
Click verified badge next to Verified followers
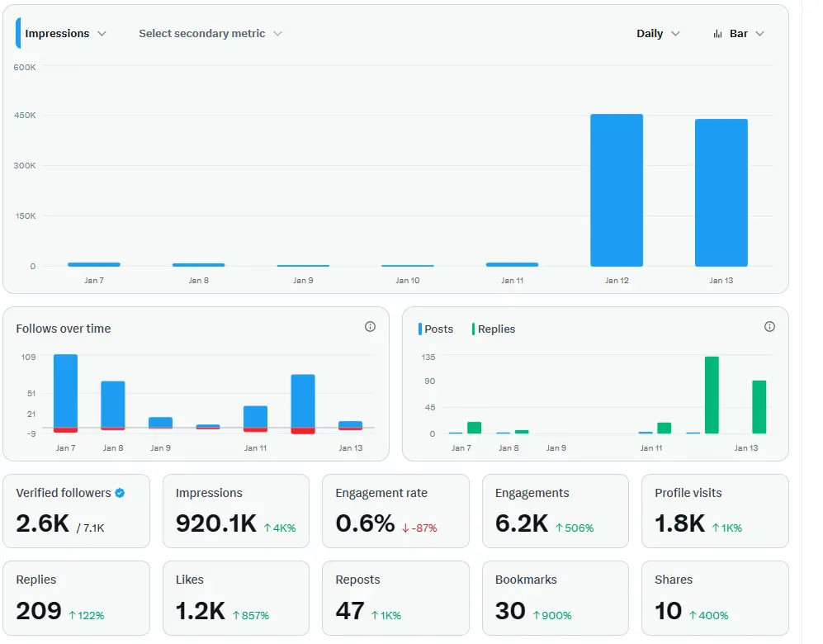point(120,493)
